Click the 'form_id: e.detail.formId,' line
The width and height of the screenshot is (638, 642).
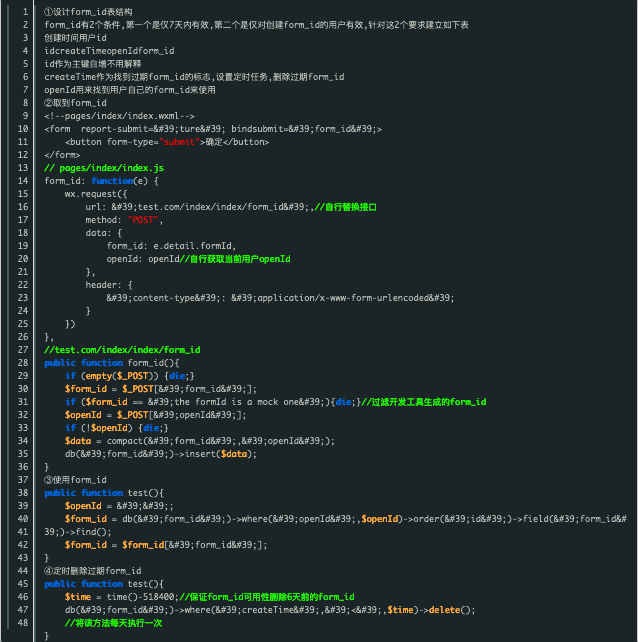(x=170, y=245)
